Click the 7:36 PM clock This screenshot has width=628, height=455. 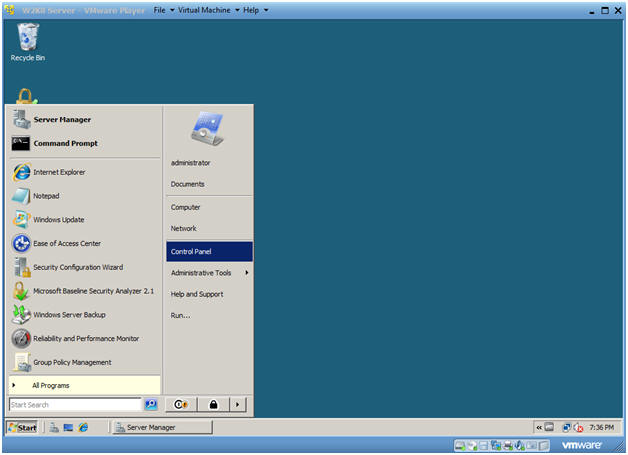[601, 427]
